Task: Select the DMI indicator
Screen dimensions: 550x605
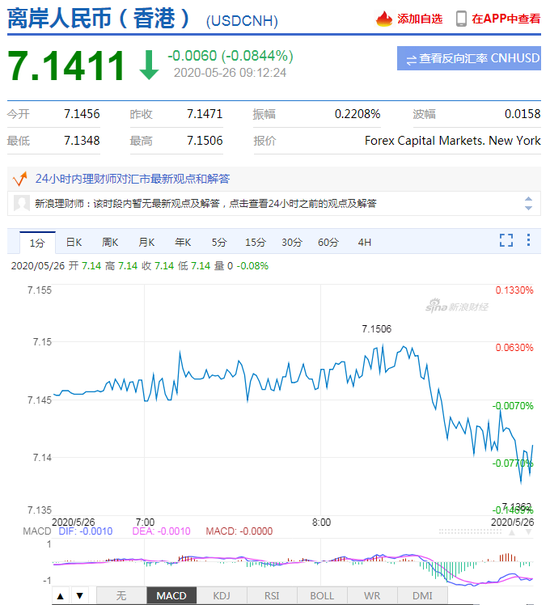Action: [422, 596]
